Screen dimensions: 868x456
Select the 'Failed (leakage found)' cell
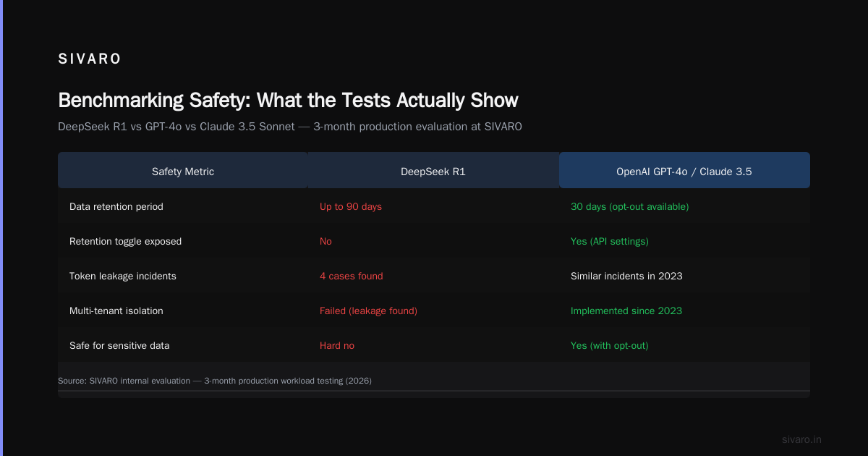(368, 311)
